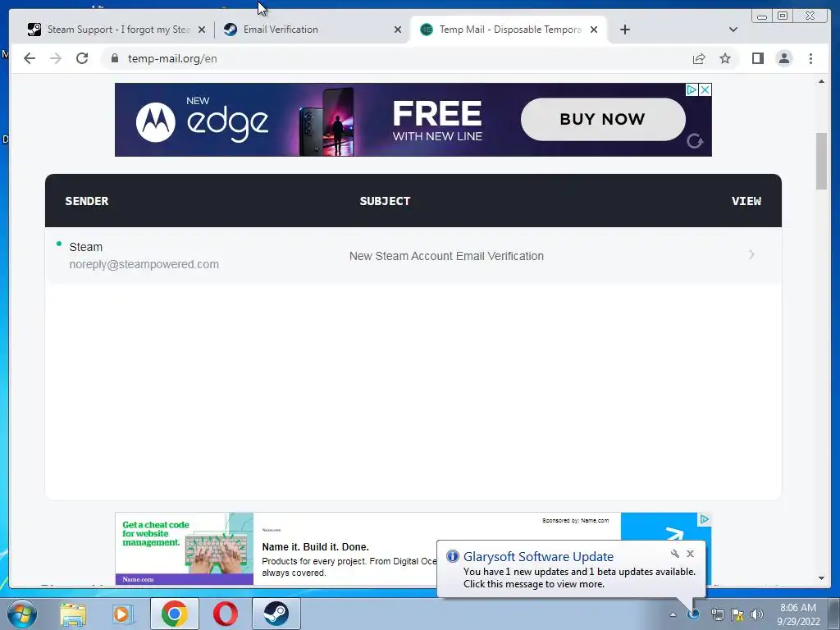Click the update message text in Glarysoft balloon
The width and height of the screenshot is (840, 630).
coord(579,578)
